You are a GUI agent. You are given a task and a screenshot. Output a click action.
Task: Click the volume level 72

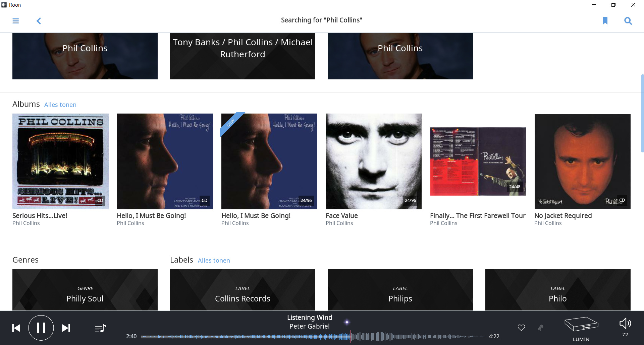(x=625, y=335)
